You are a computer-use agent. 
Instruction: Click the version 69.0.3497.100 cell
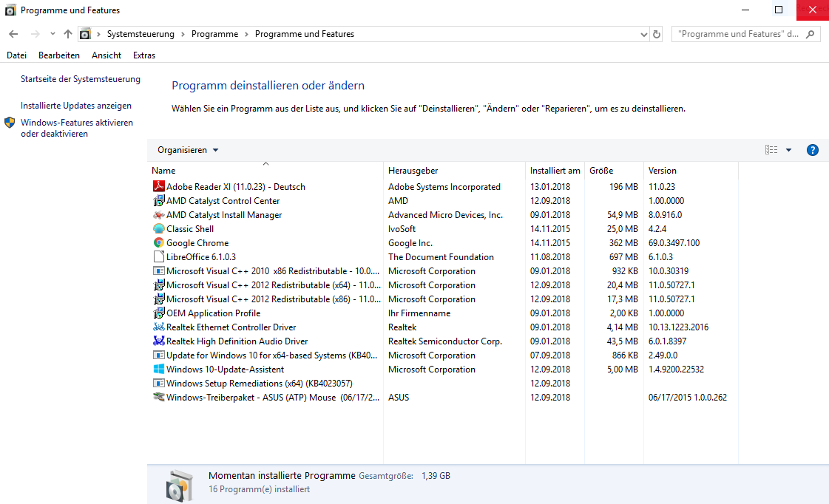[674, 243]
